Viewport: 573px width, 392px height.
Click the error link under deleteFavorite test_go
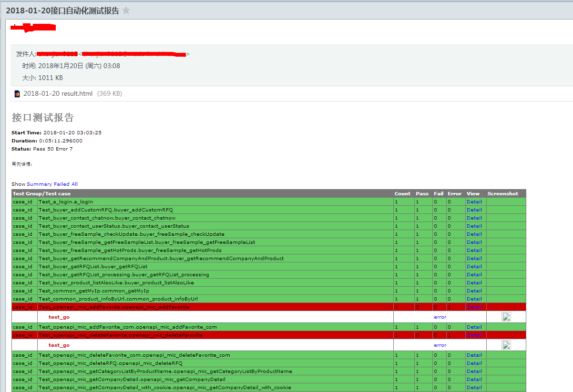pos(440,345)
